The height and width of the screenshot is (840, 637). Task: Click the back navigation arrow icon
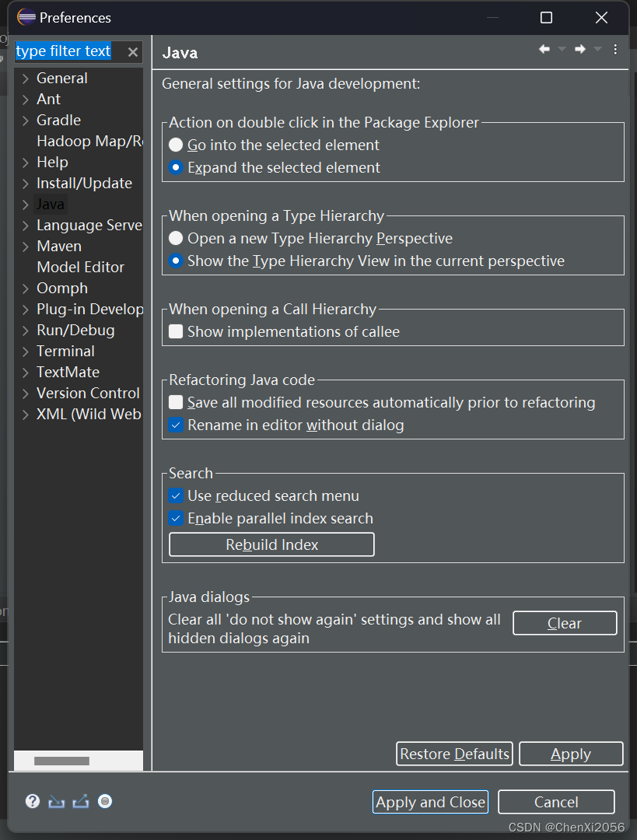click(544, 49)
